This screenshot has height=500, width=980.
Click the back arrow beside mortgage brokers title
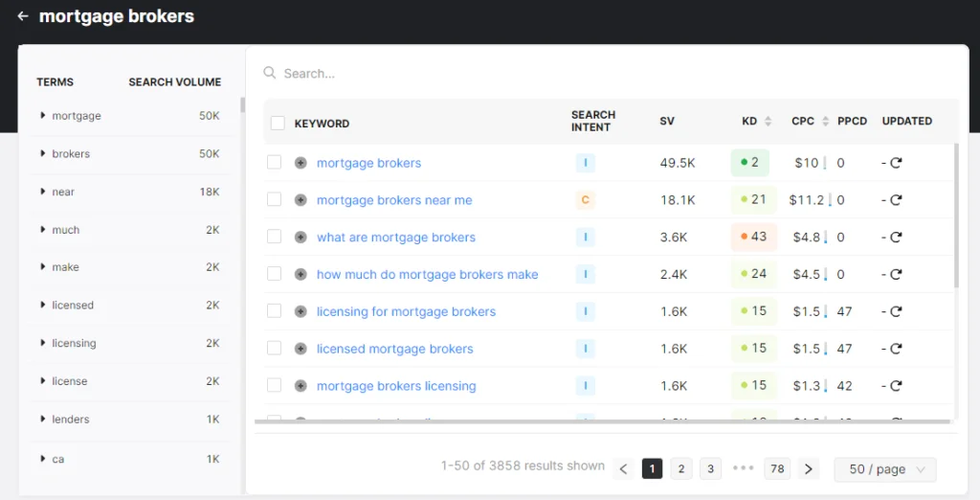click(23, 16)
